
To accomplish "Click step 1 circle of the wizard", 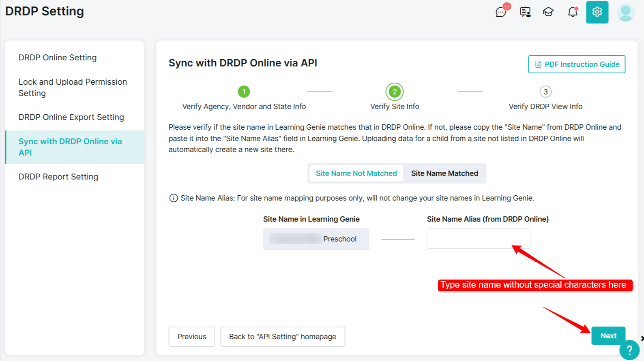I will (244, 92).
